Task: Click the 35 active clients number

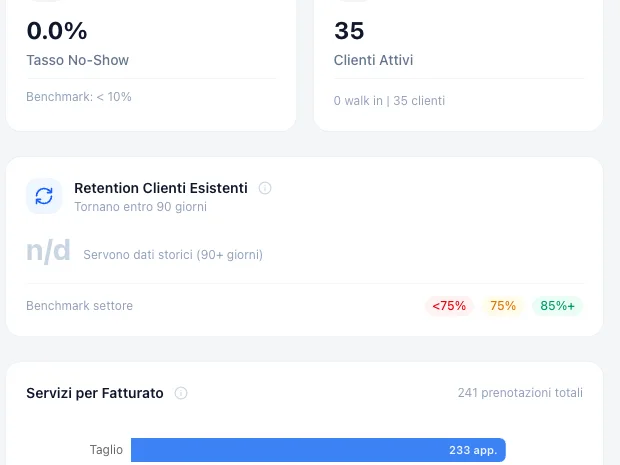Action: pyautogui.click(x=349, y=31)
